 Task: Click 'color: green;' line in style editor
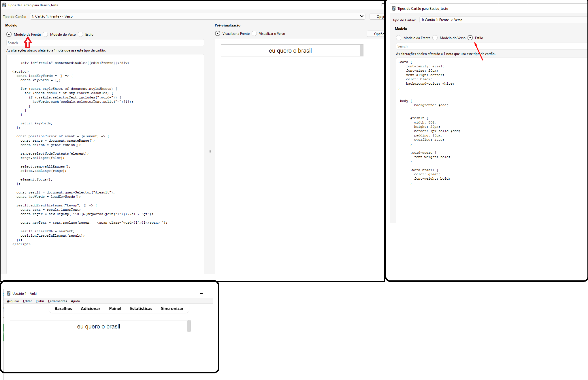point(427,174)
